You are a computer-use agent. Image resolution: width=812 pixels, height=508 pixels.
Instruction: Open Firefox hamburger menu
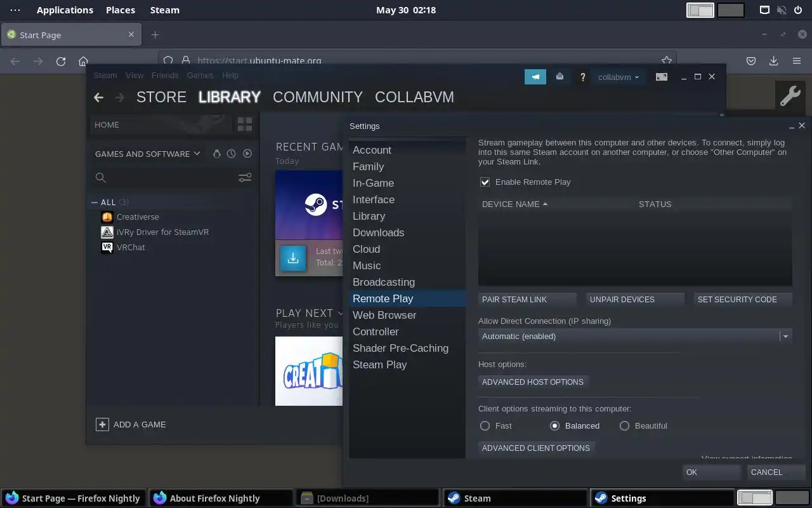(797, 61)
